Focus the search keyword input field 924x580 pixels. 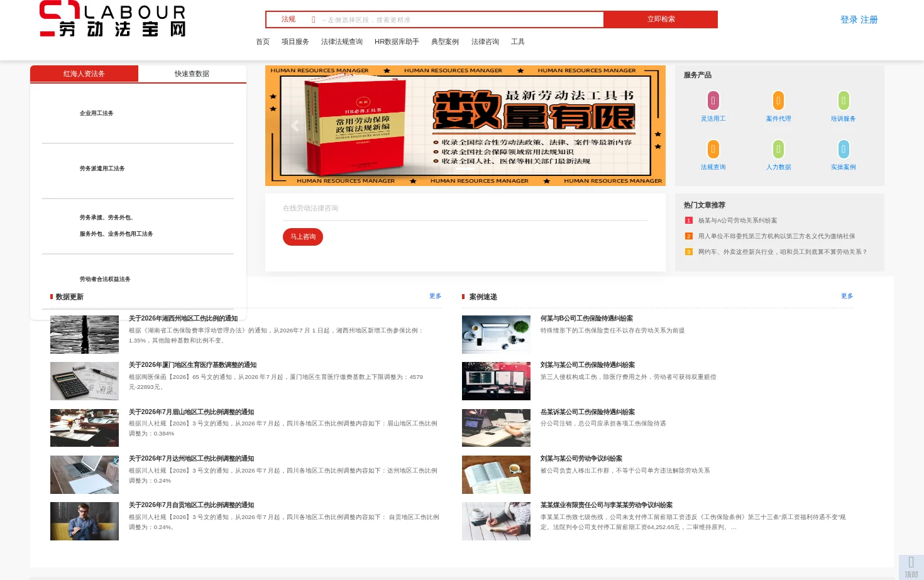tap(461, 19)
